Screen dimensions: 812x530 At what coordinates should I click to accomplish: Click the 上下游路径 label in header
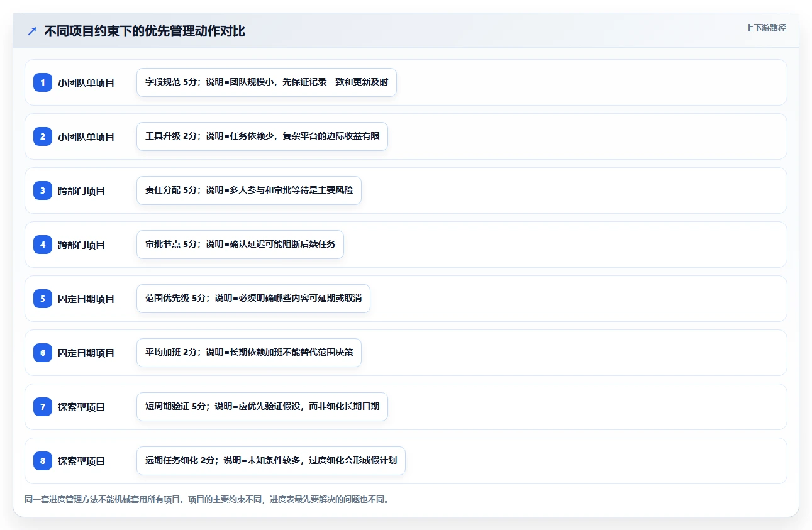point(765,28)
